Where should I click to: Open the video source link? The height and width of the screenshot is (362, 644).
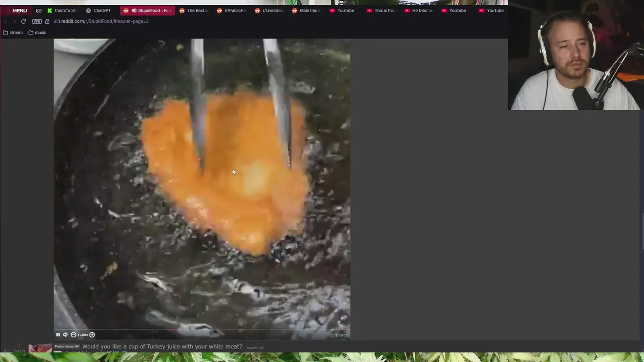coord(341,335)
